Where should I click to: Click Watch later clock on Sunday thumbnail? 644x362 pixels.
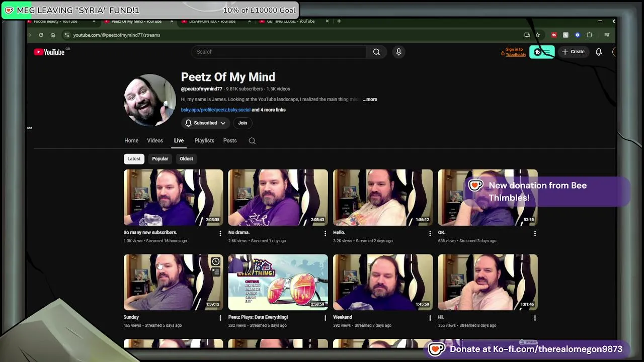(216, 261)
